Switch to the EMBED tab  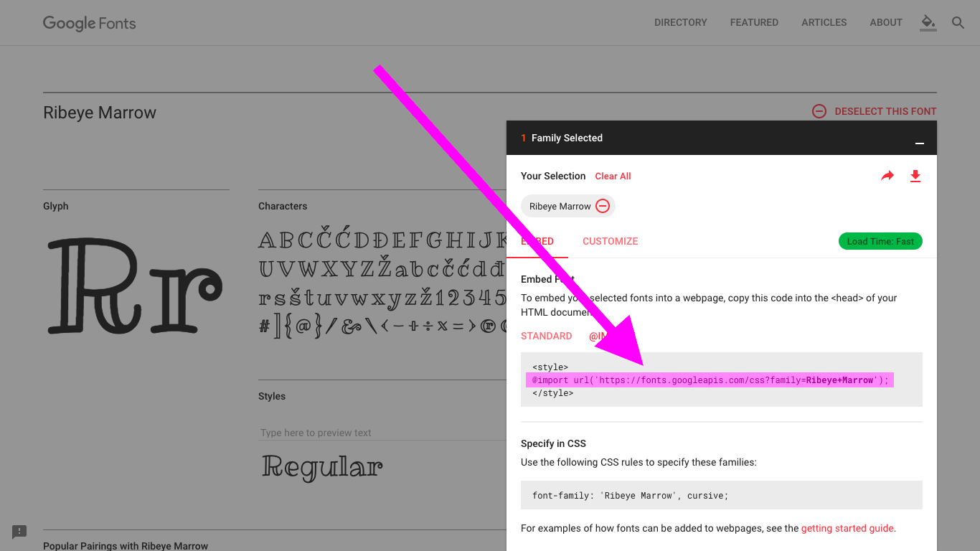pyautogui.click(x=537, y=241)
